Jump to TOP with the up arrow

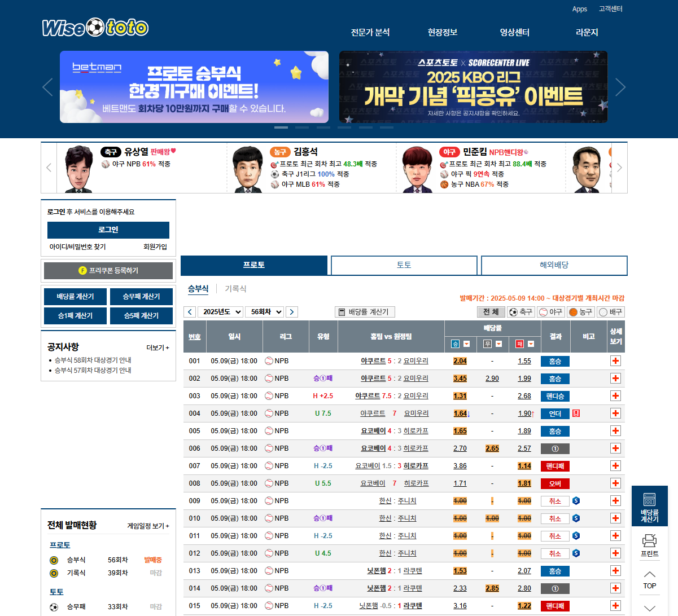650,579
